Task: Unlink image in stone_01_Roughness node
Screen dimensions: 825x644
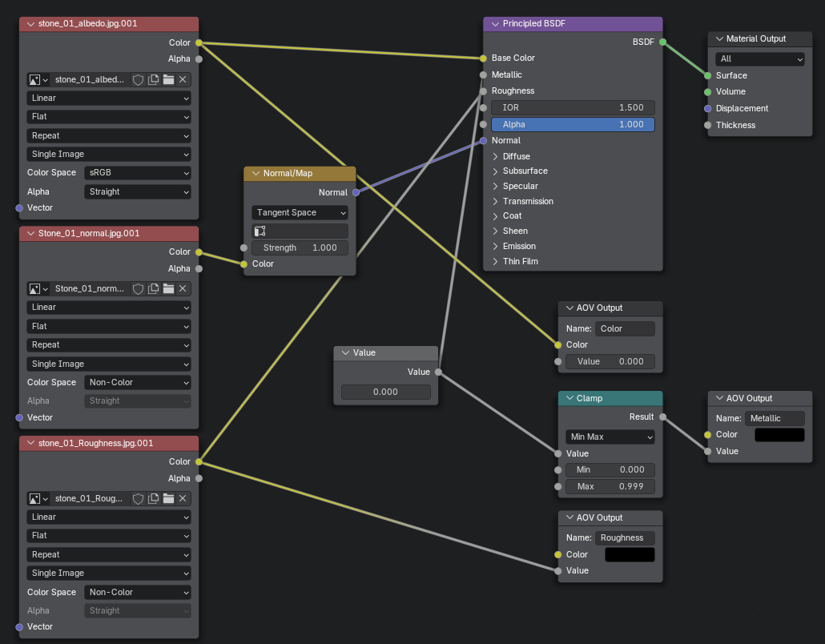Action: 183,498
